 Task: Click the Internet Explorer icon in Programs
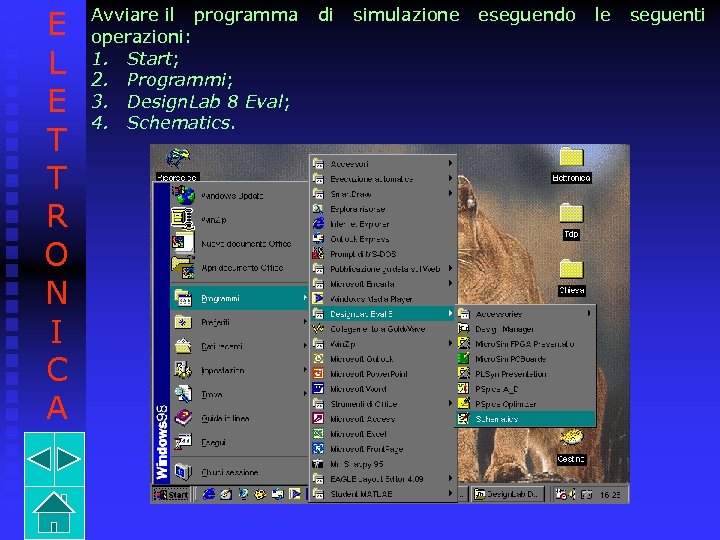[x=318, y=224]
